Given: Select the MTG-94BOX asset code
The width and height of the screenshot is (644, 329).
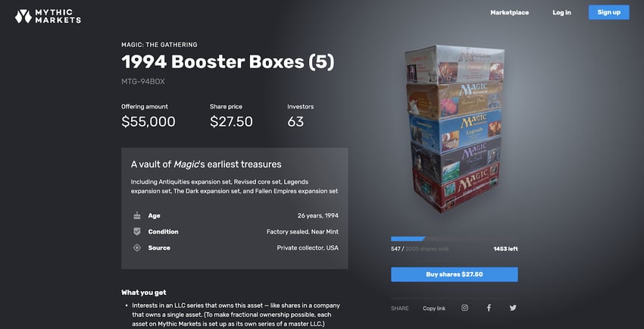Looking at the screenshot, I should 143,82.
